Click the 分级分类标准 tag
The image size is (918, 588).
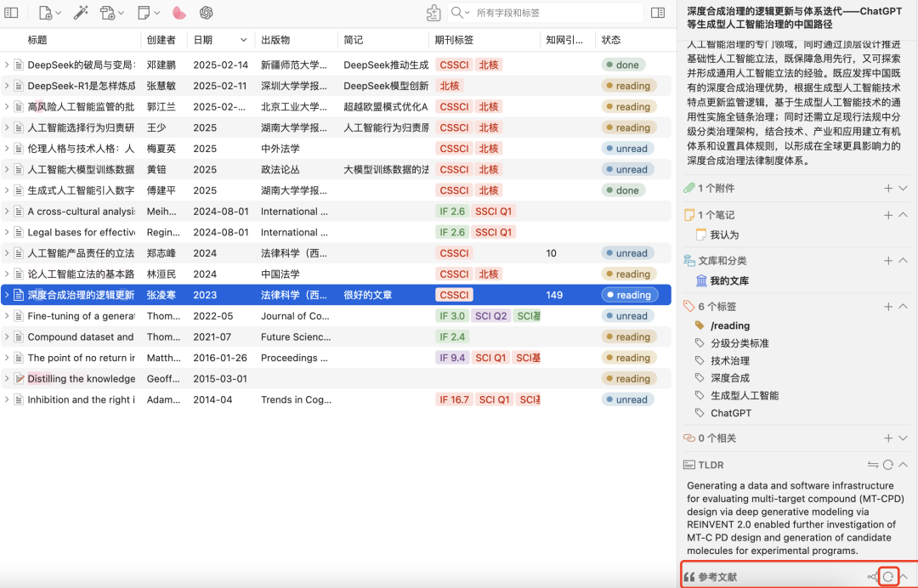(739, 343)
